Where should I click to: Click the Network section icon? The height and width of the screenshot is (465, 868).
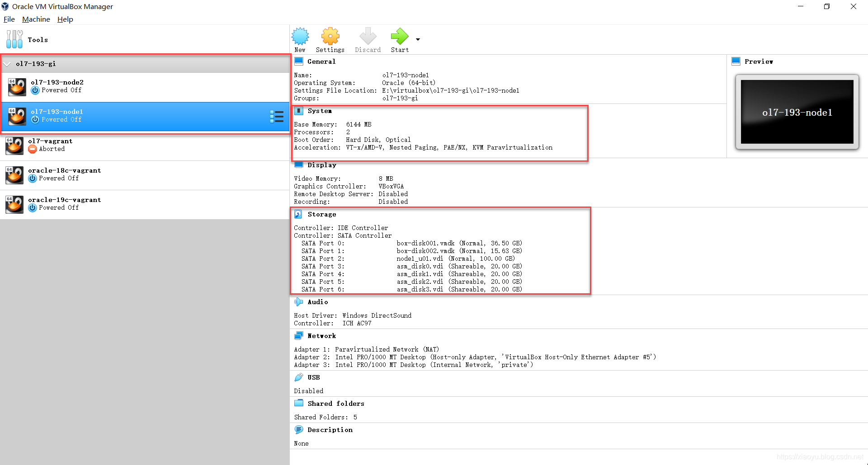pyautogui.click(x=299, y=335)
